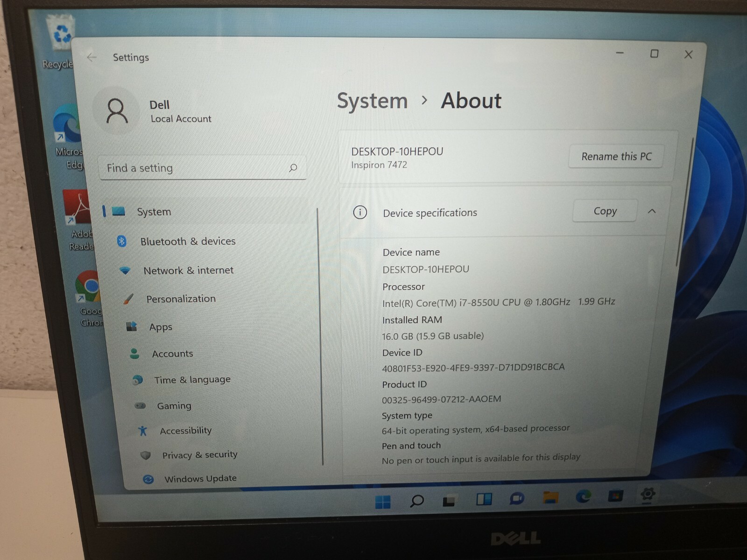The height and width of the screenshot is (560, 747).
Task: Select the Device ID value text
Action: (x=473, y=367)
